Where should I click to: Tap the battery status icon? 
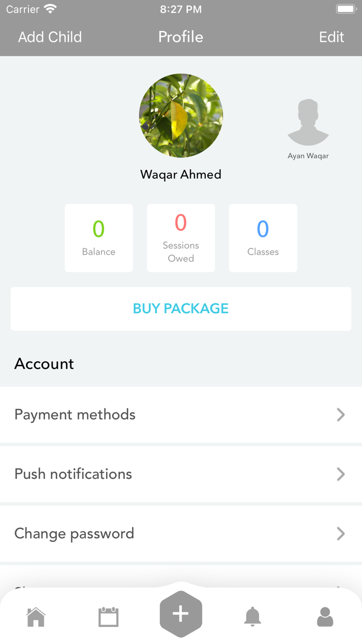[x=345, y=9]
